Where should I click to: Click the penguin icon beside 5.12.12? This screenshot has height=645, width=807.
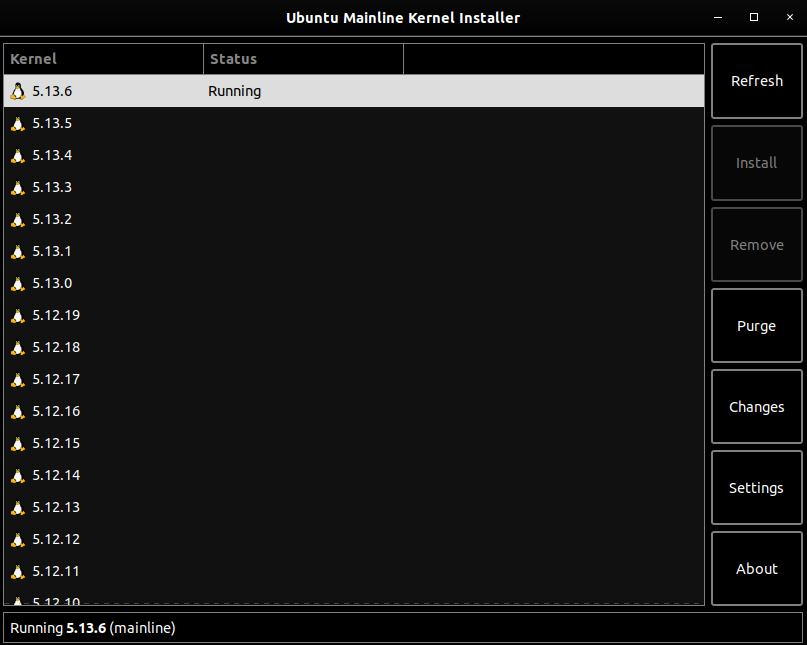click(18, 539)
